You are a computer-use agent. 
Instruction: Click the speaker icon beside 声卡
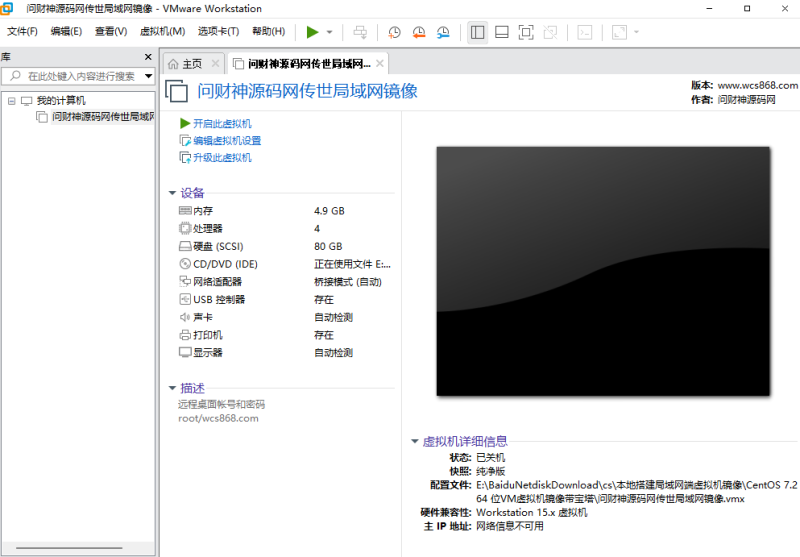click(185, 317)
